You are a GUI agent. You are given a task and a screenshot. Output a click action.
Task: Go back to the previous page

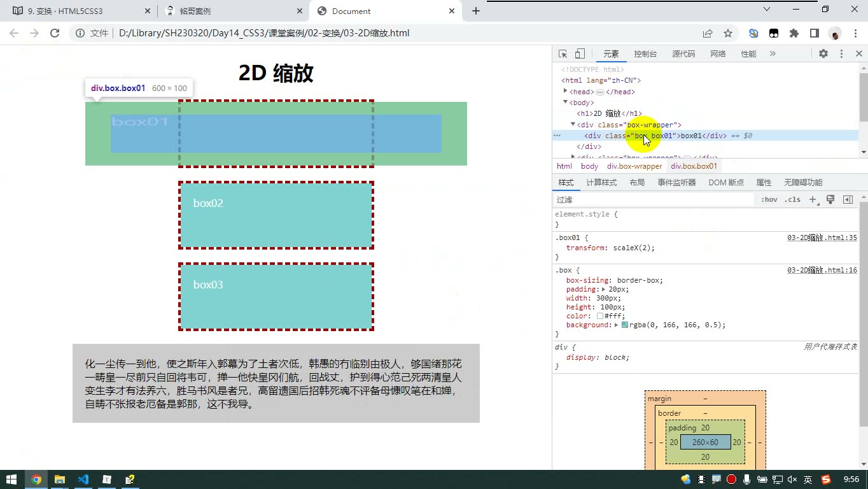[15, 33]
